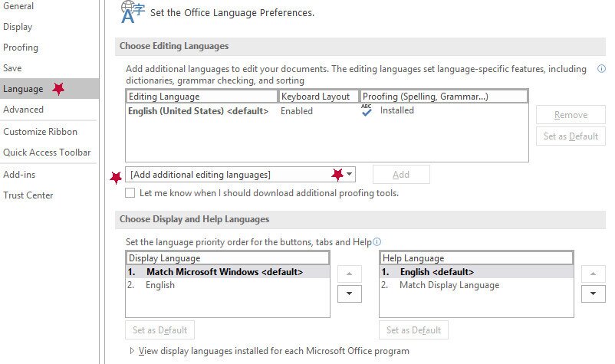Select 'Match Display Language' in Help Language list
The height and width of the screenshot is (364, 615).
click(449, 285)
